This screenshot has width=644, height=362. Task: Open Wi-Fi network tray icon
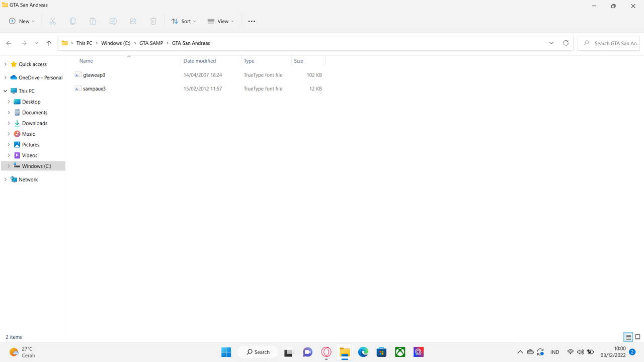pos(570,352)
